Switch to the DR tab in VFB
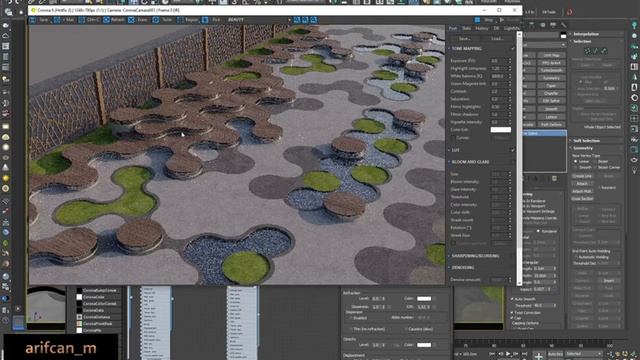Screen dimensions: 640x360 [x=496, y=28]
